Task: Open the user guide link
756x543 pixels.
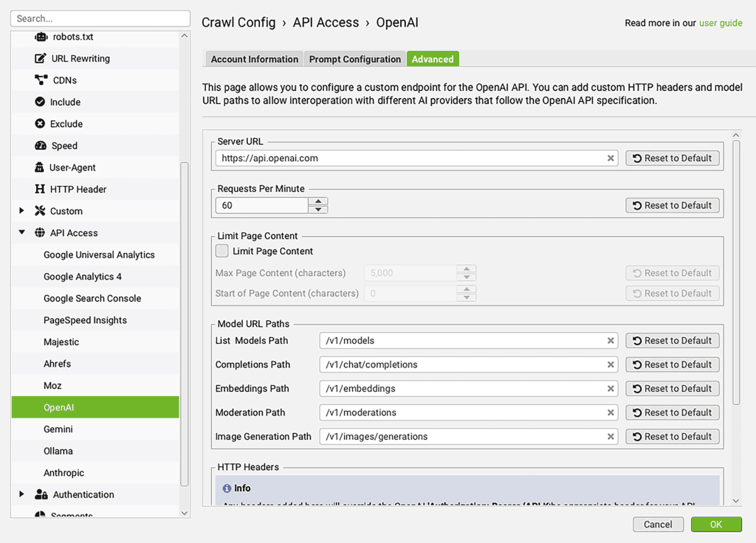Action: (x=721, y=23)
